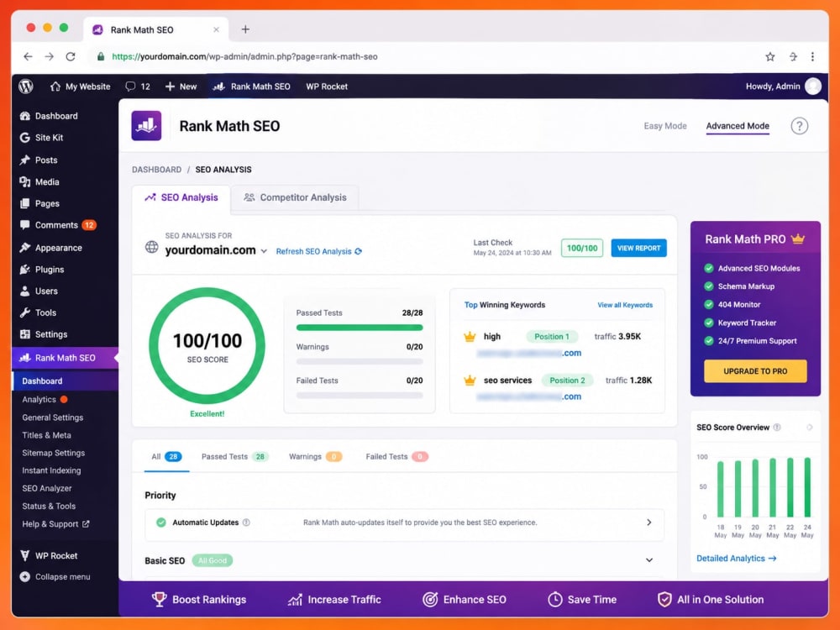Open browser three-dot menu
840x630 pixels.
[x=812, y=56]
